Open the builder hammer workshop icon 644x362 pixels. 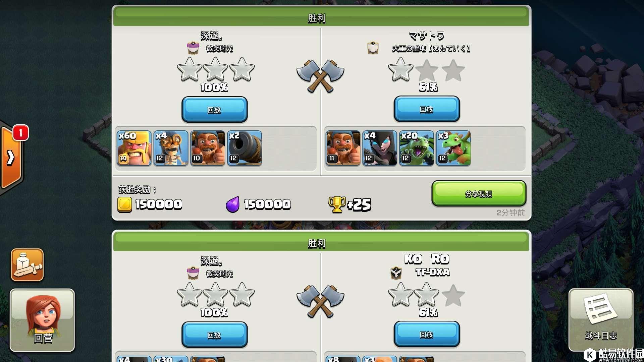pyautogui.click(x=27, y=264)
